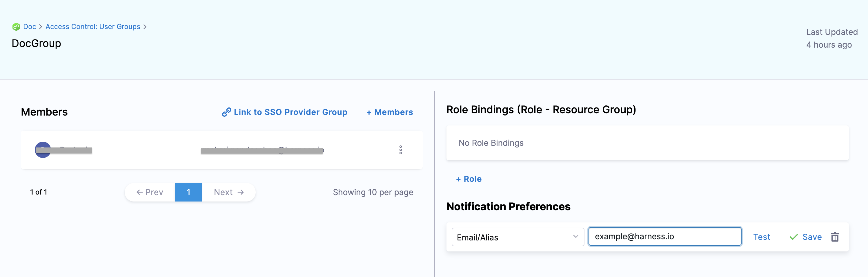Screen dimensions: 868x277
Task: Click the green checkmark beside Save
Action: [793, 237]
